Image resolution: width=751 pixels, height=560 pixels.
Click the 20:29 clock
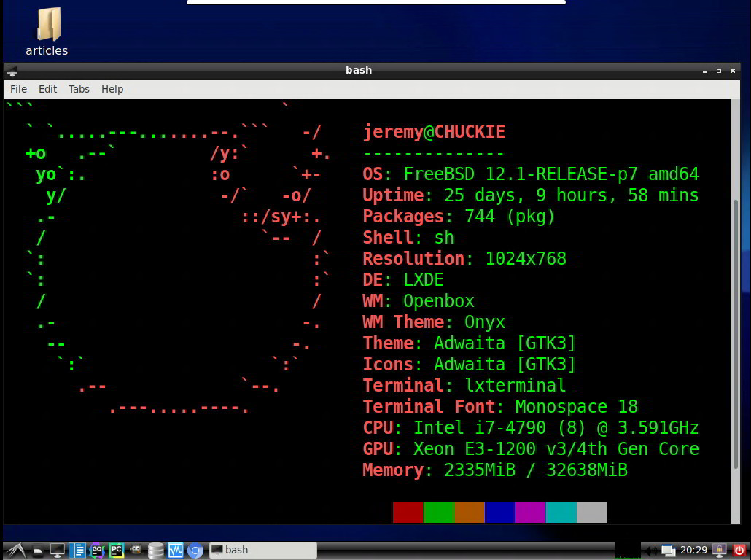click(693, 550)
